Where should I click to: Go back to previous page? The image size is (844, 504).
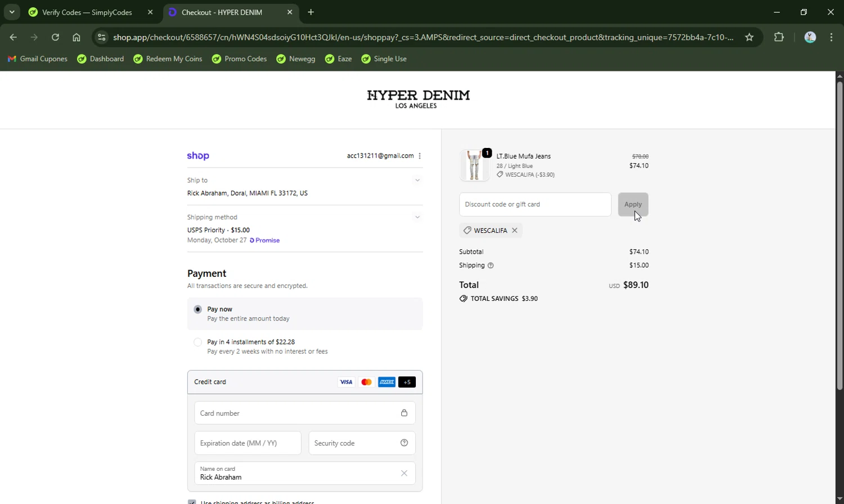coord(14,37)
